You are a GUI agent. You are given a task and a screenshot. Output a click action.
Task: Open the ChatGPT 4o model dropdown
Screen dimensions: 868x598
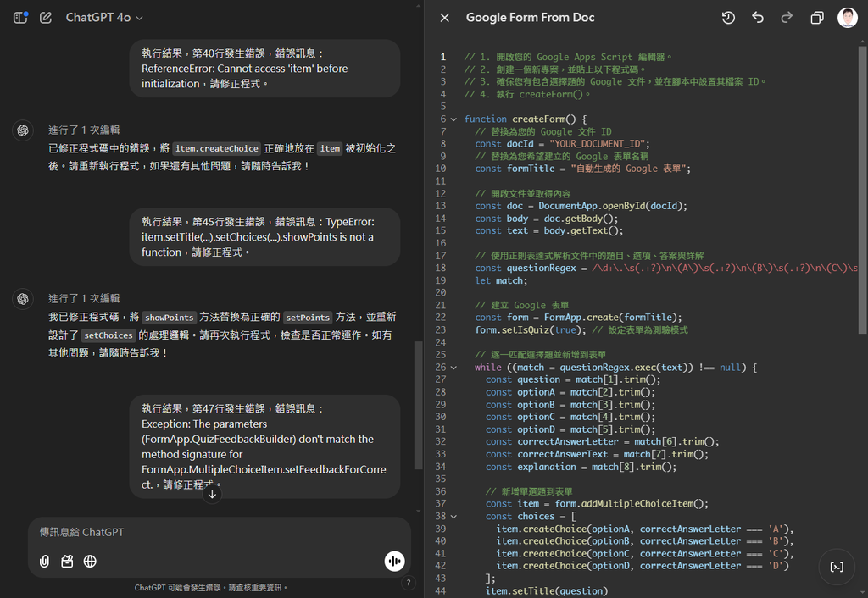(104, 18)
